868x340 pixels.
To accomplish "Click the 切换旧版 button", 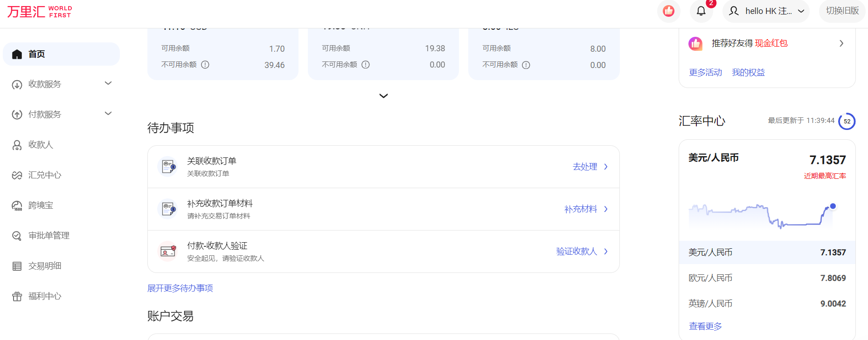I will [x=842, y=11].
